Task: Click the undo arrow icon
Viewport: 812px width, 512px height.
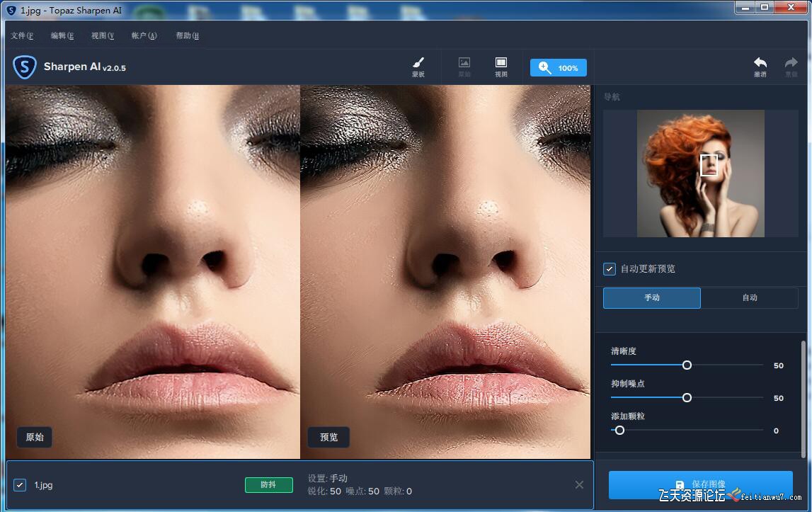Action: coord(760,67)
